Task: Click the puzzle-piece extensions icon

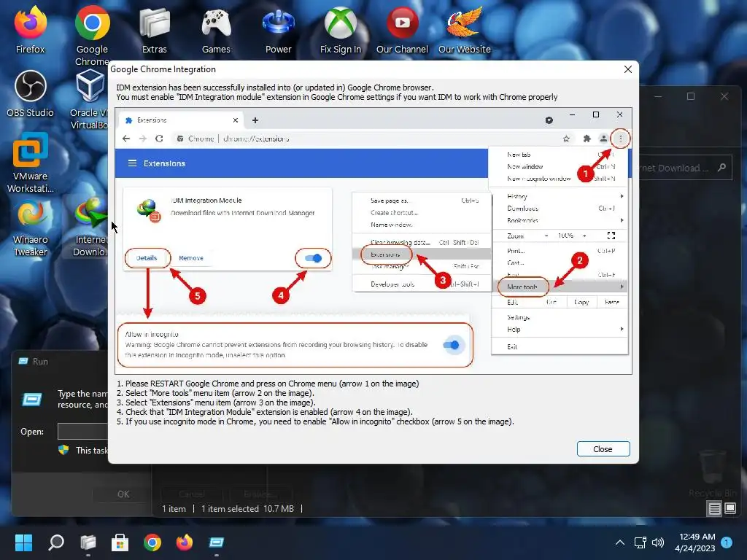Action: (587, 139)
